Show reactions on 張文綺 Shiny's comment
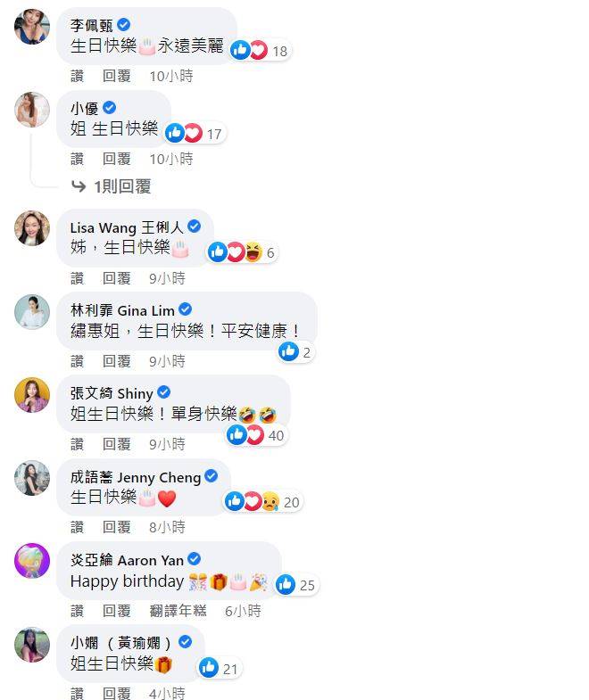Image resolution: width=589 pixels, height=700 pixels. [x=256, y=435]
